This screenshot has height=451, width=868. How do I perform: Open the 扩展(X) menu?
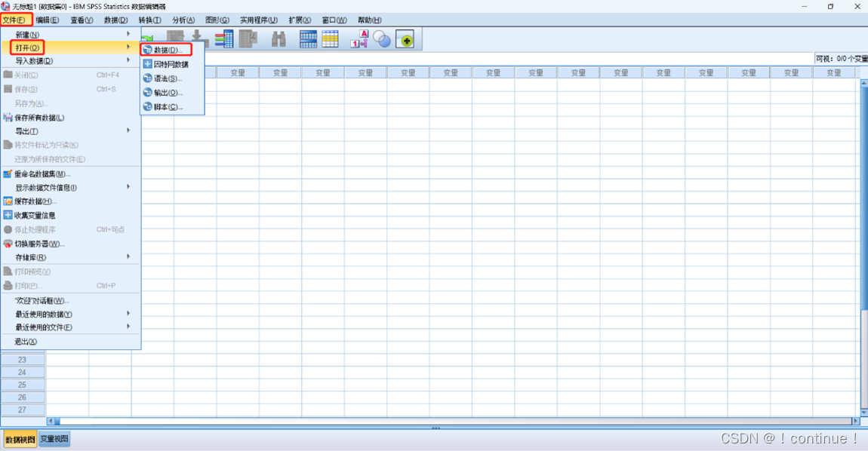coord(300,20)
